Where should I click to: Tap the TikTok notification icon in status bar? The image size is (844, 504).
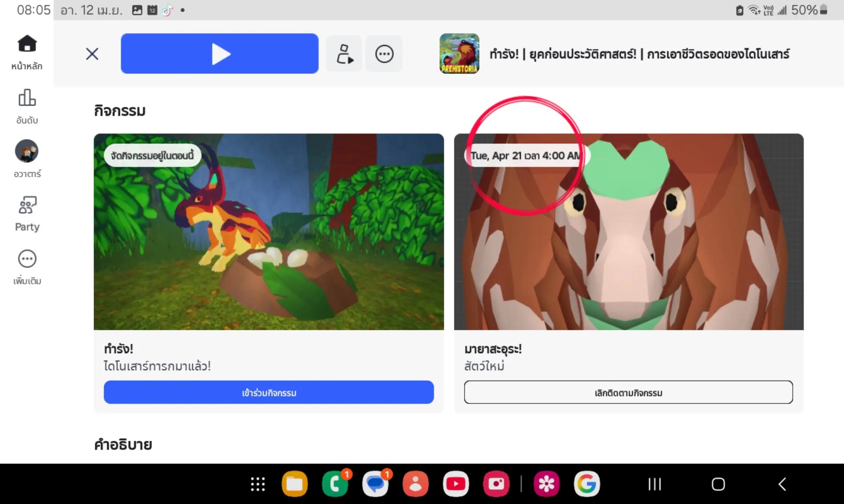[x=167, y=10]
